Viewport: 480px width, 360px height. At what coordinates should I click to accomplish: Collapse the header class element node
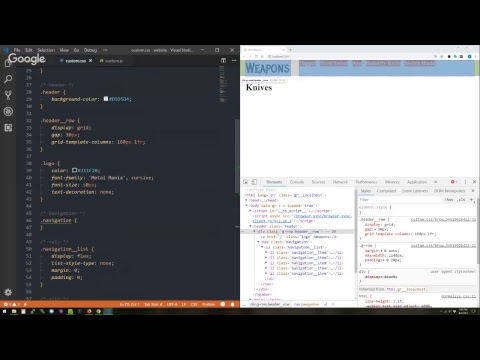tap(251, 226)
